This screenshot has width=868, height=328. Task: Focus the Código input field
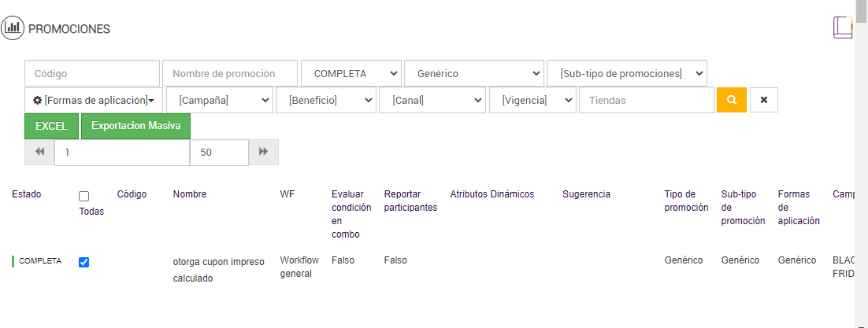coord(92,73)
